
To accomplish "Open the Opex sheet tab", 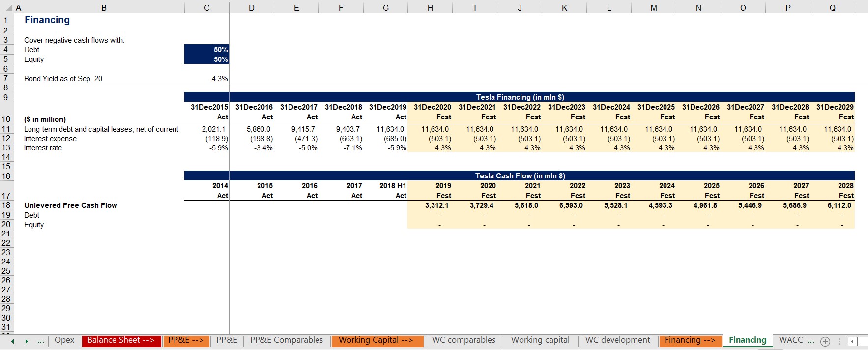I will point(64,340).
